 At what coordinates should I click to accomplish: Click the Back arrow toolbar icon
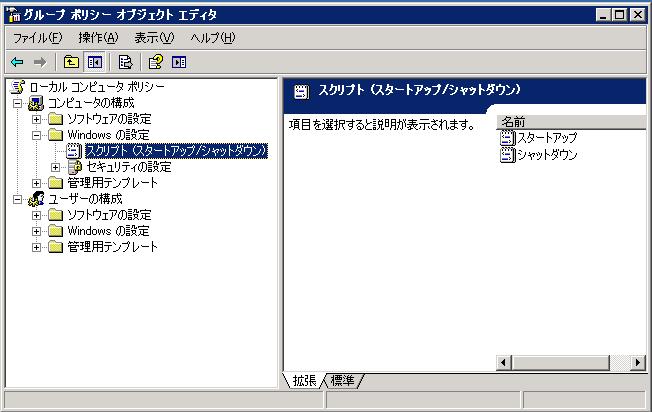17,61
